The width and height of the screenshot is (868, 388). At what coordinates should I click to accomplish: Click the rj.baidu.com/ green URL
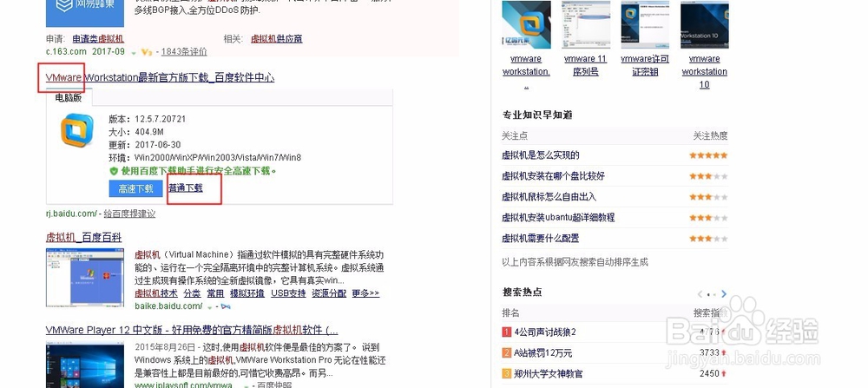[x=72, y=214]
